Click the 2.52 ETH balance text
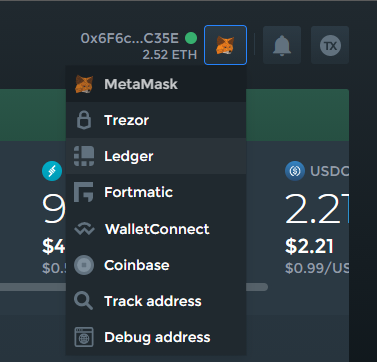The width and height of the screenshot is (377, 362). click(x=170, y=55)
